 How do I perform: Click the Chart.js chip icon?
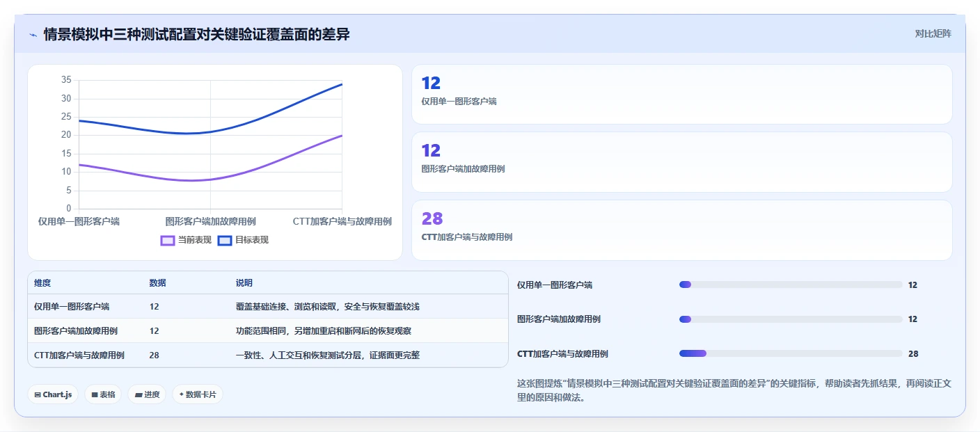(x=38, y=394)
